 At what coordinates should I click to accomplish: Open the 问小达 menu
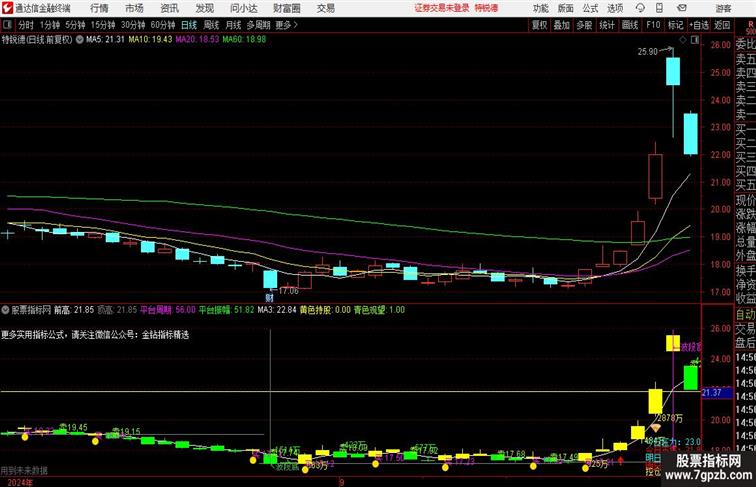point(243,8)
